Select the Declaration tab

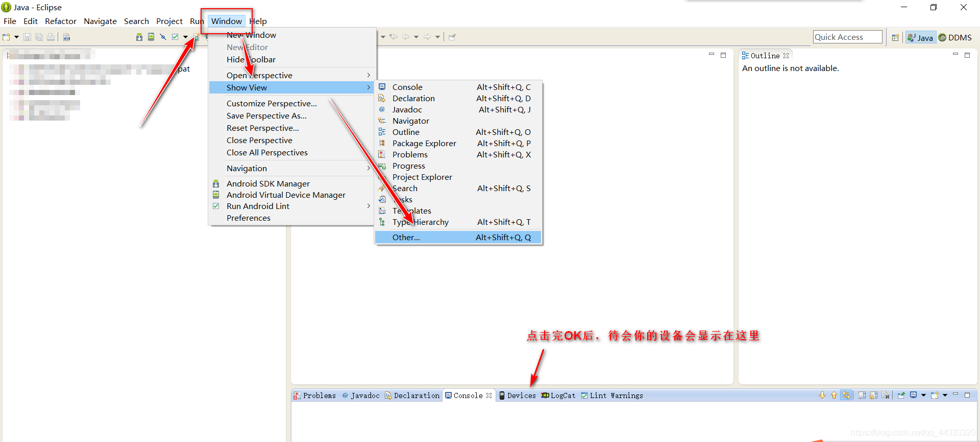pos(412,396)
